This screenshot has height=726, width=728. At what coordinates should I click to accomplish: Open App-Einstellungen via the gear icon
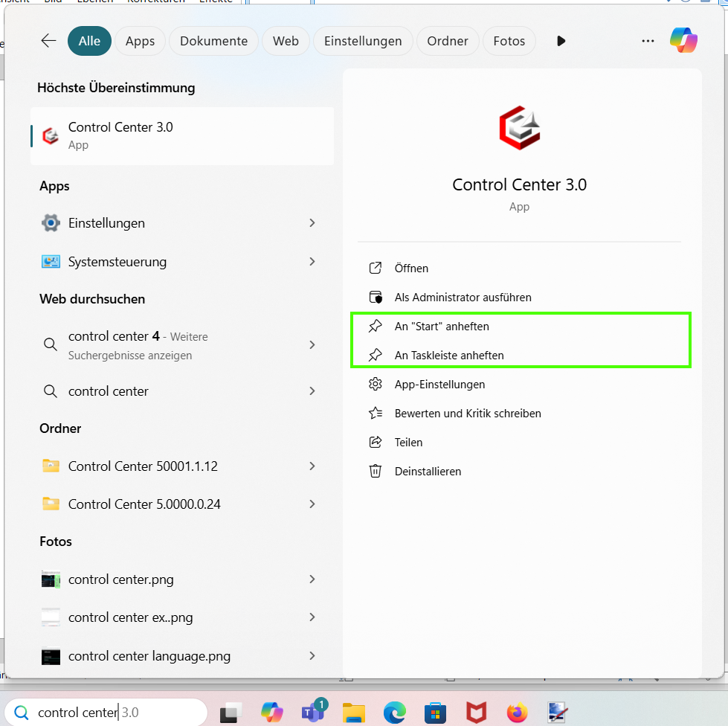376,384
